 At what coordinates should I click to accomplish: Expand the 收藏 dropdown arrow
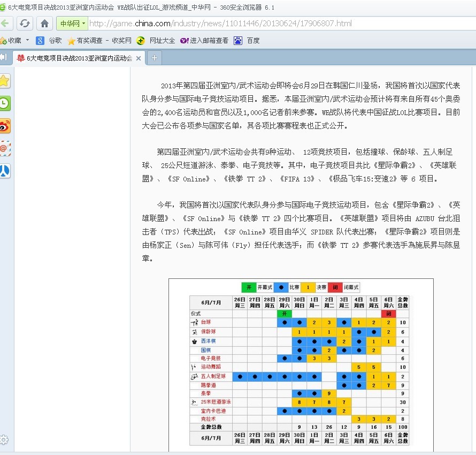coord(27,40)
